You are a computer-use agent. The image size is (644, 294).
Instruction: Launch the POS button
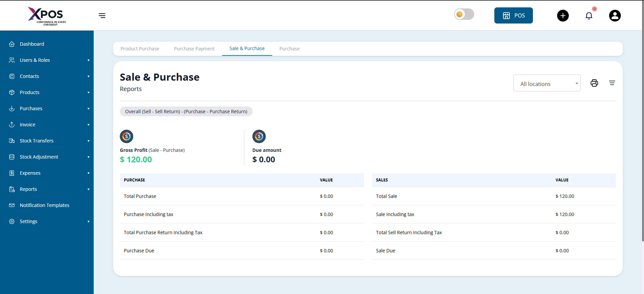tap(513, 15)
